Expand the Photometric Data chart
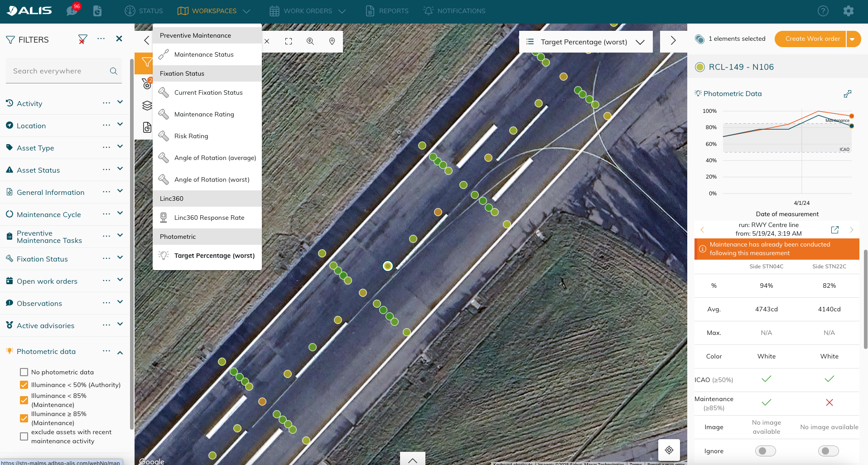 (847, 94)
